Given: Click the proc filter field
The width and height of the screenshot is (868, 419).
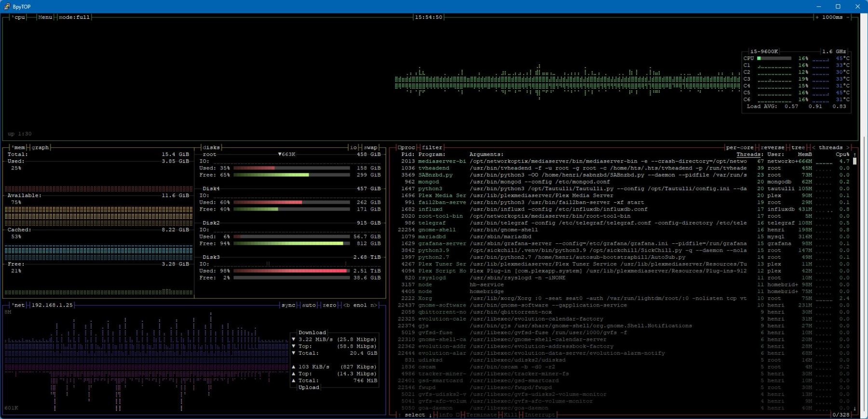Looking at the screenshot, I should [x=432, y=147].
